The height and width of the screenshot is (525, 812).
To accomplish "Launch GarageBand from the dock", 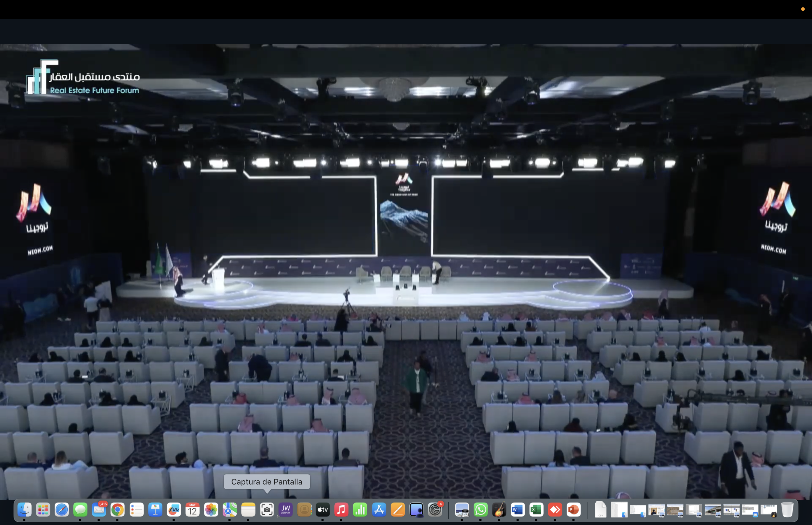I will 499,510.
